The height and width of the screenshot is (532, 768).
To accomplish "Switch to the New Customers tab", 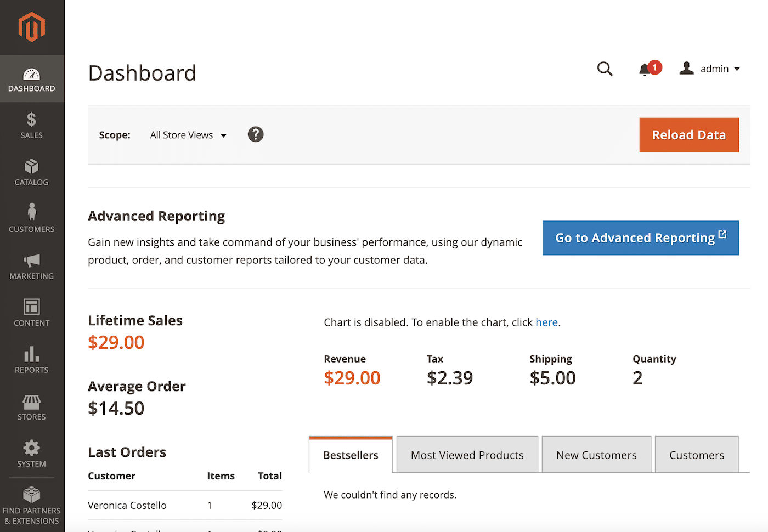I will [x=596, y=455].
